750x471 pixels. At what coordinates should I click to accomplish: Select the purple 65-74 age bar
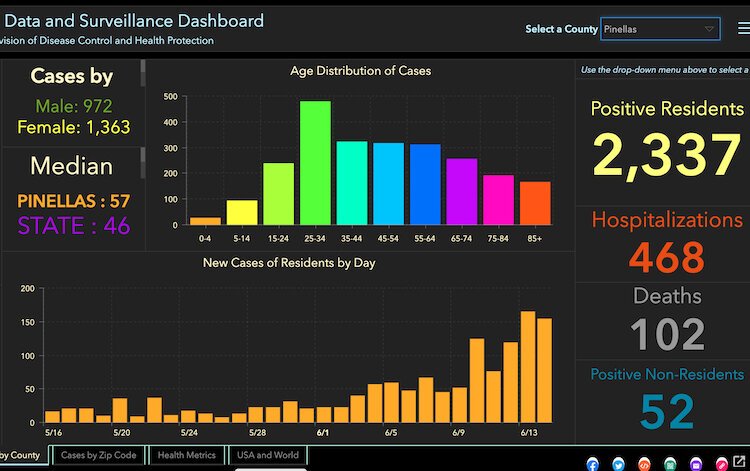462,191
